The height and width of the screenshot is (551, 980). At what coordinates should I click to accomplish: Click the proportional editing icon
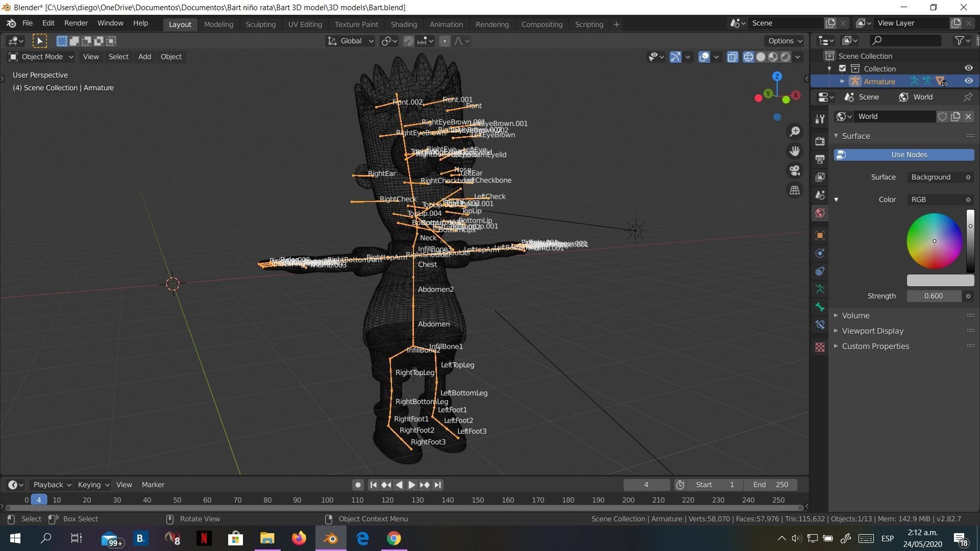(x=445, y=41)
